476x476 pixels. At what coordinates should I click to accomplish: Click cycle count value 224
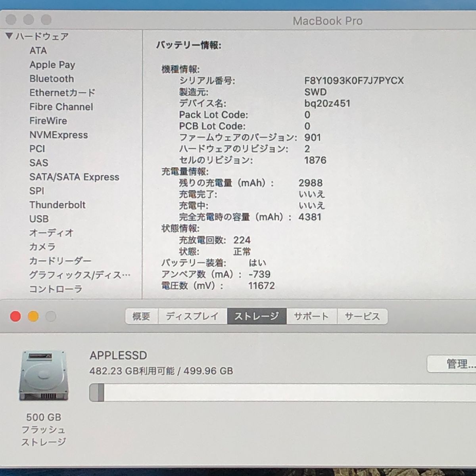click(x=242, y=240)
